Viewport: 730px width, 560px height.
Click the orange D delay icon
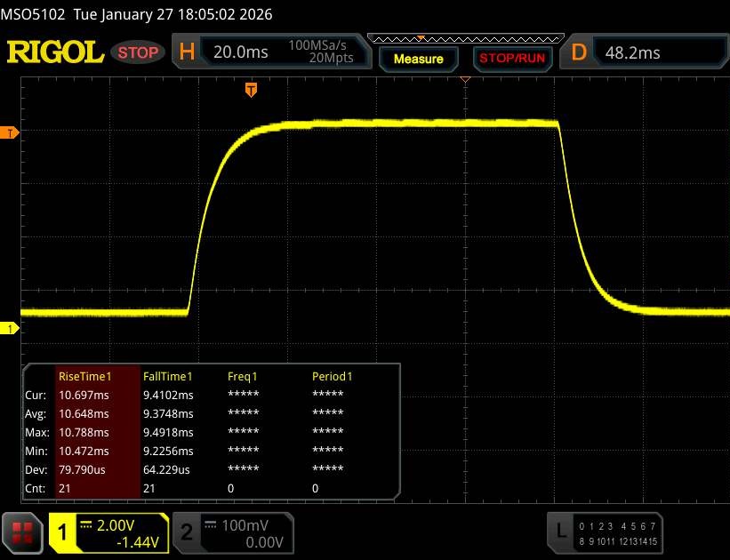point(579,52)
